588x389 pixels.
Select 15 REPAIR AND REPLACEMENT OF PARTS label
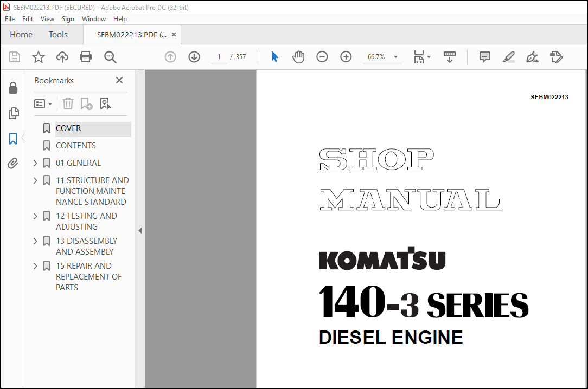[88, 277]
